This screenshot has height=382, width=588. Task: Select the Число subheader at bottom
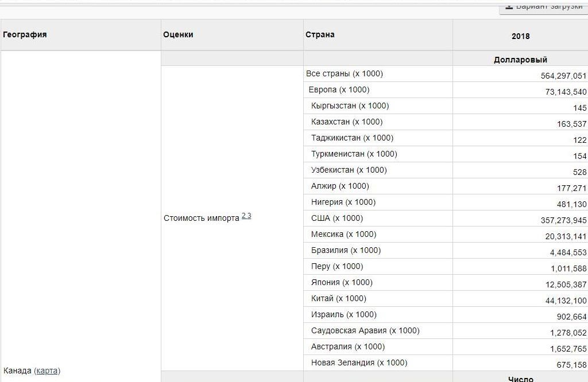pos(520,378)
